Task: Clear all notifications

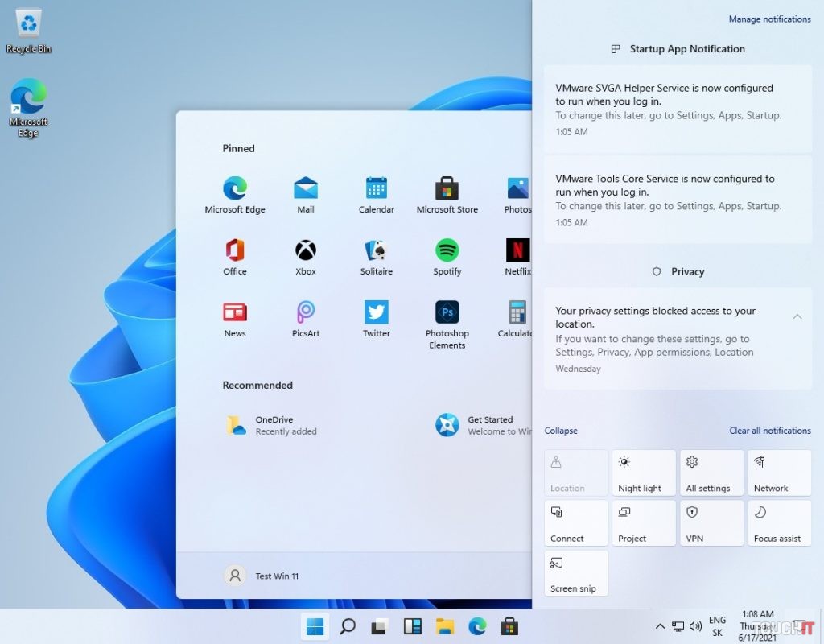Action: point(770,431)
